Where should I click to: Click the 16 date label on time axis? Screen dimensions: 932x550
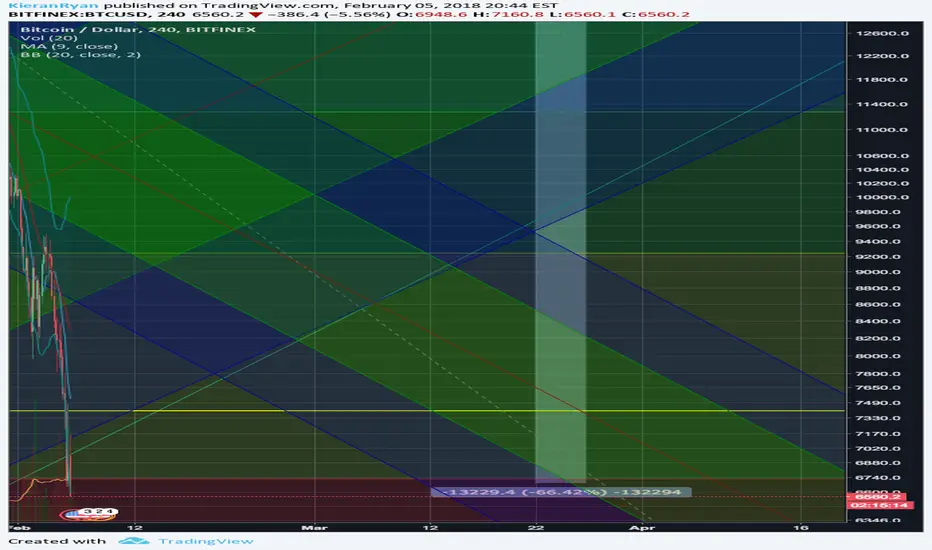click(801, 527)
